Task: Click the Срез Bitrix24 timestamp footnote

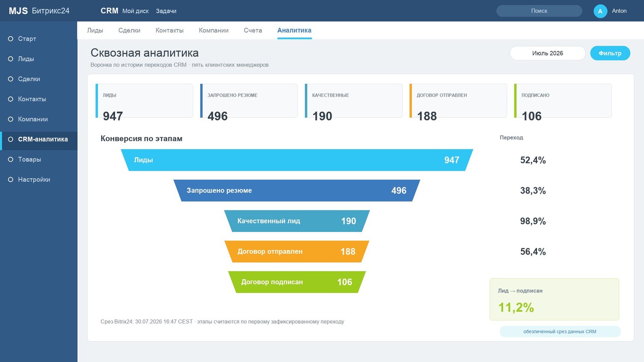Action: coord(223,322)
